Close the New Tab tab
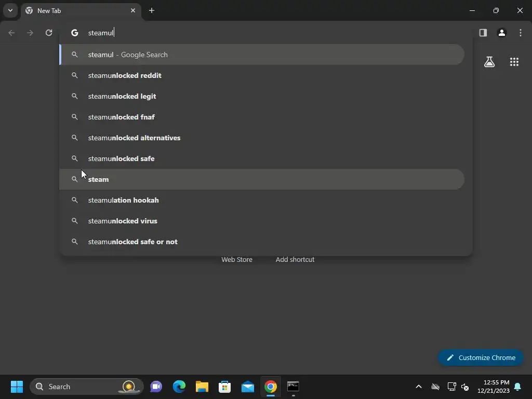This screenshot has height=399, width=532. [x=132, y=10]
